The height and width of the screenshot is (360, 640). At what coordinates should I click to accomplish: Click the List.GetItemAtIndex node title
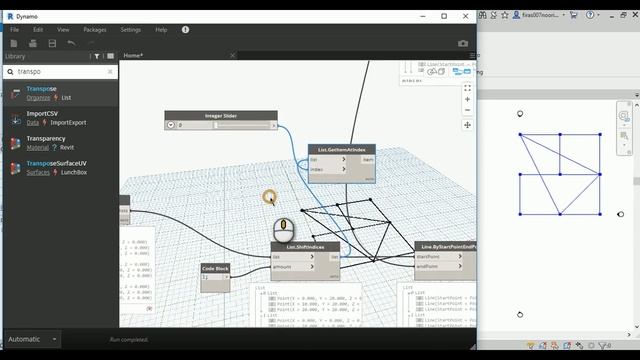click(342, 150)
